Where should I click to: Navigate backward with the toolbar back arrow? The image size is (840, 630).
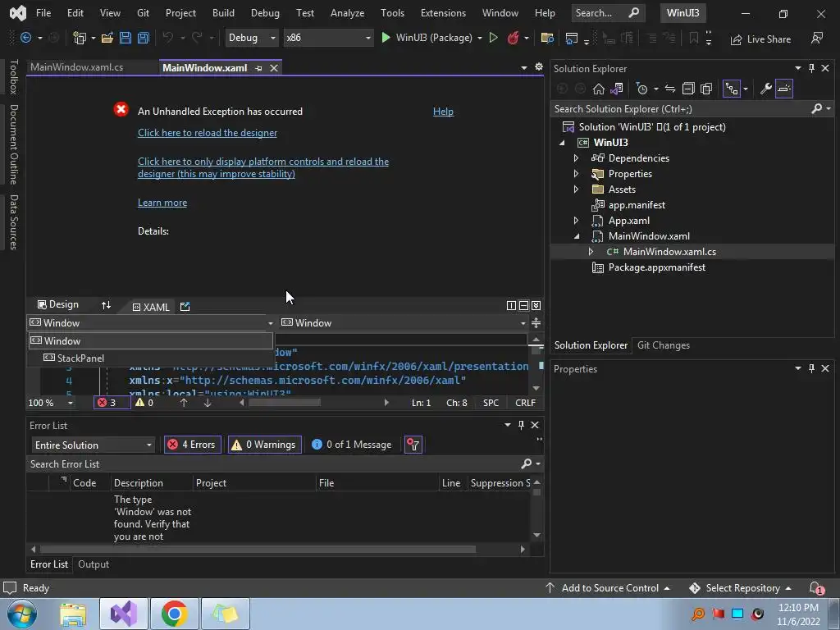(25, 38)
